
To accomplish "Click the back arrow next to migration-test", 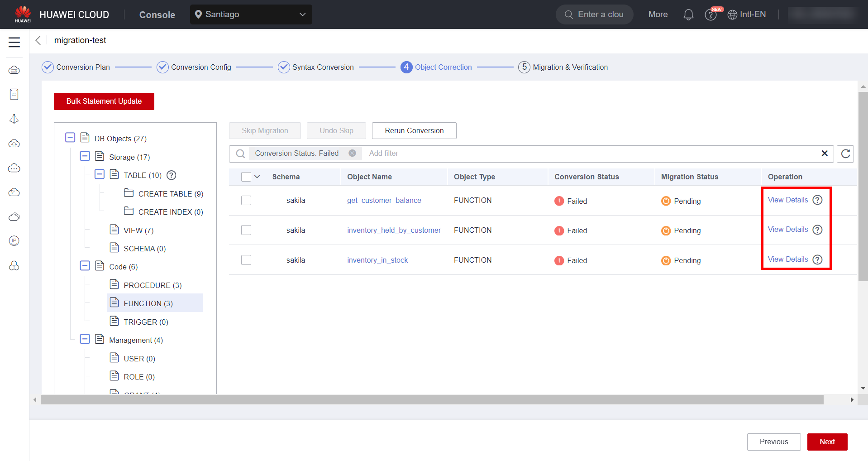I will pyautogui.click(x=38, y=40).
